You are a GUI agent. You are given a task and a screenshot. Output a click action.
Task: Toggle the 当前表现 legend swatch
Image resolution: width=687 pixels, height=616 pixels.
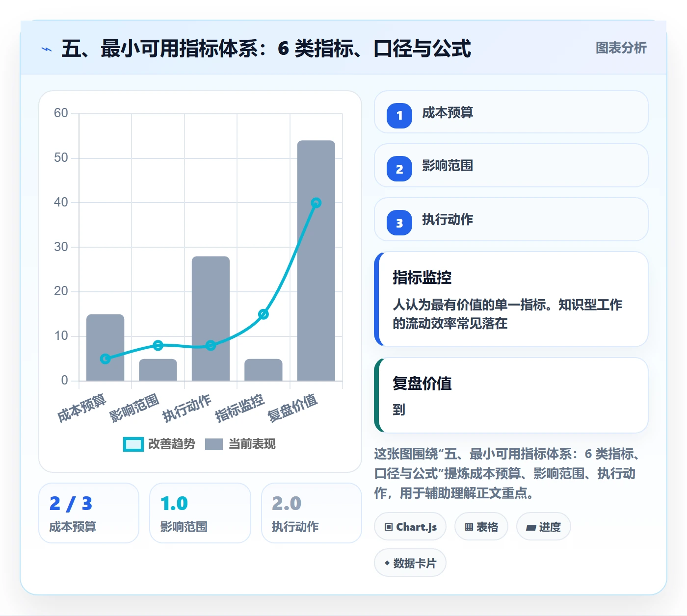pos(213,444)
